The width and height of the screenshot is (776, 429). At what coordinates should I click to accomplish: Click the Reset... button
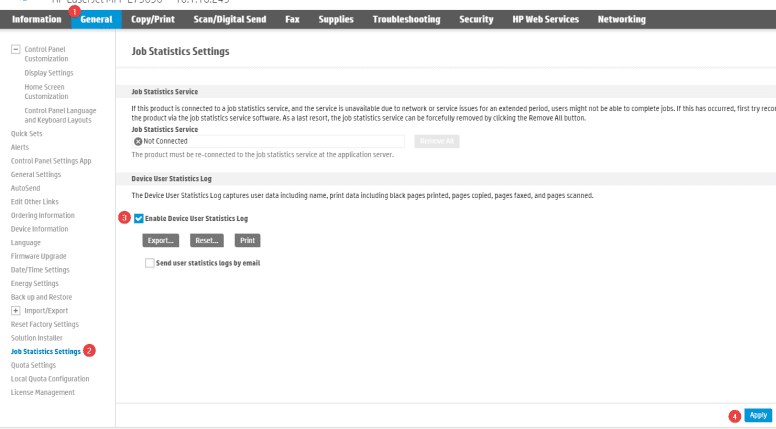pyautogui.click(x=207, y=240)
